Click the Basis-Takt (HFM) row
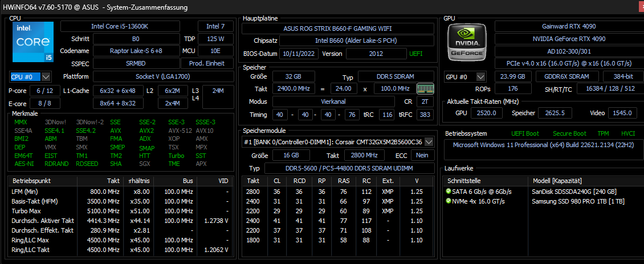644x264 pixels. pyautogui.click(x=120, y=201)
